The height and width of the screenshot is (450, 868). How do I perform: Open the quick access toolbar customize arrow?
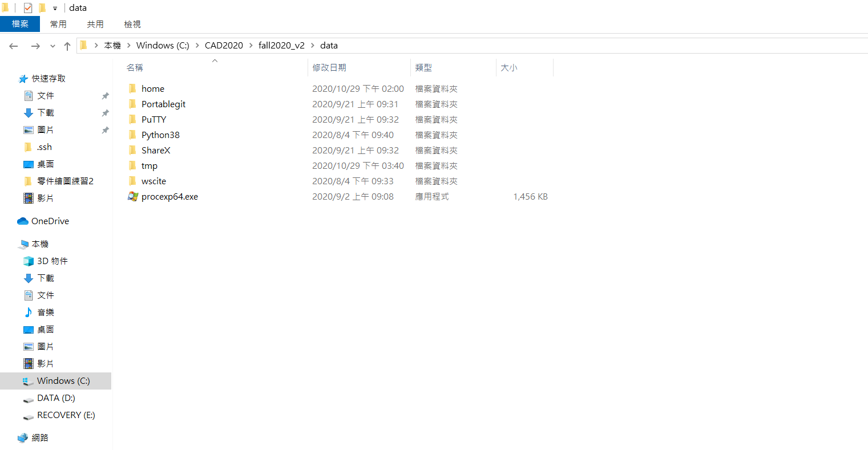click(x=55, y=9)
